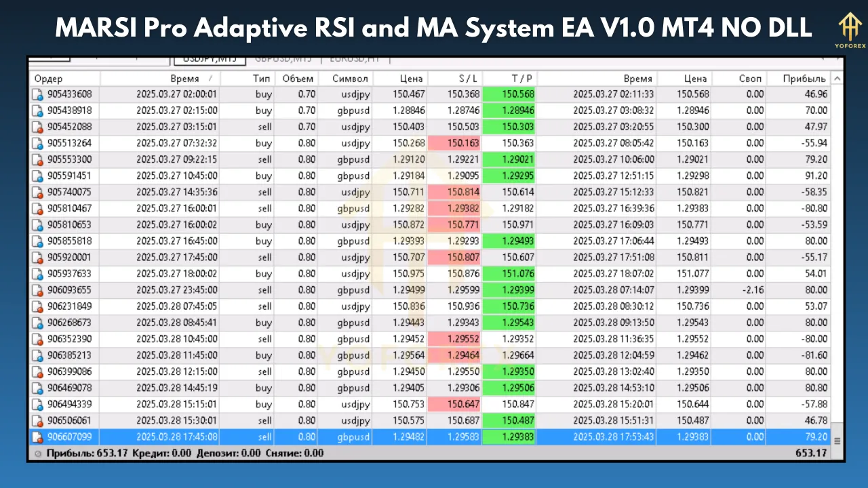Click the order icon of row 906093655
868x488 pixels.
(39, 290)
